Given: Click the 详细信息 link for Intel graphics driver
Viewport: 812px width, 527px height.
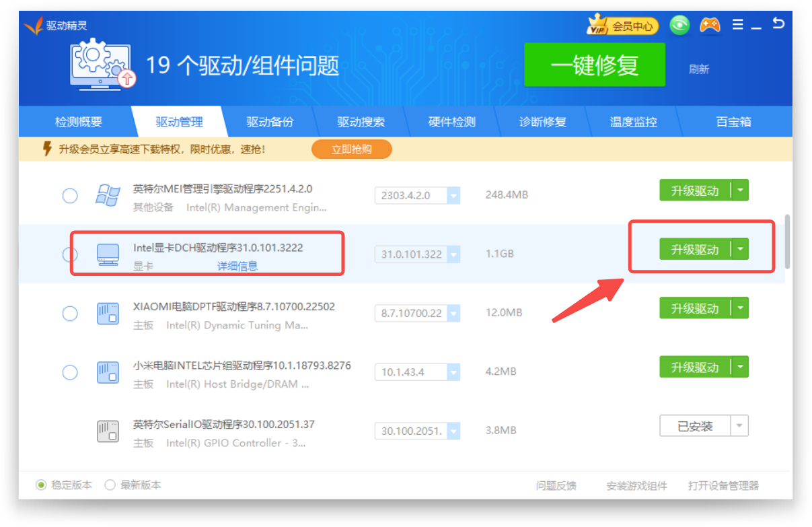Looking at the screenshot, I should tap(237, 266).
